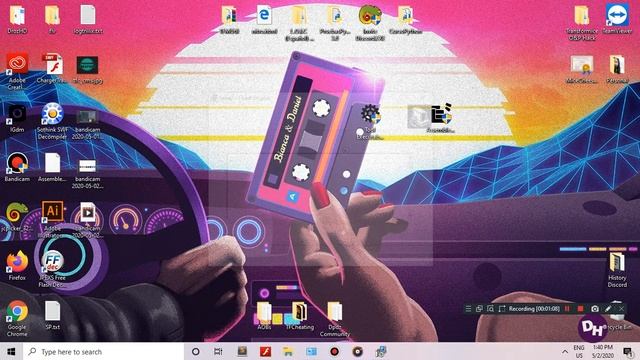This screenshot has width=640, height=360.
Task: Open the txt log file in top row
Action: click(88, 19)
